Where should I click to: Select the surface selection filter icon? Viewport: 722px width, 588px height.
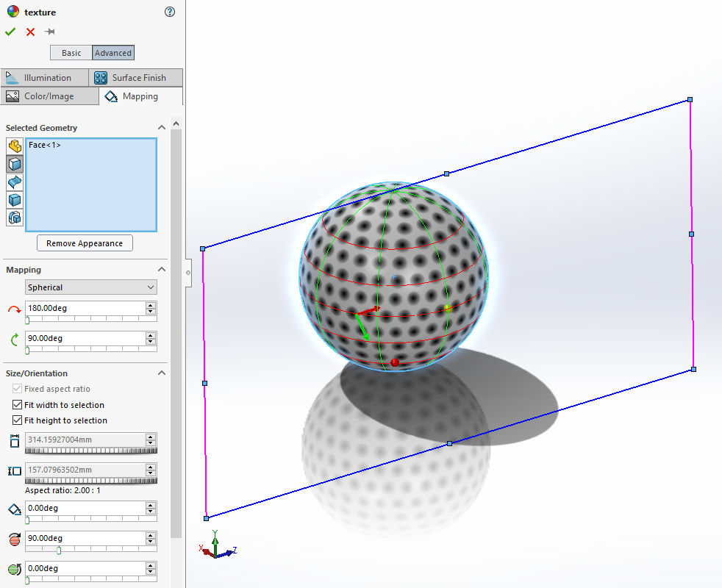[x=14, y=182]
